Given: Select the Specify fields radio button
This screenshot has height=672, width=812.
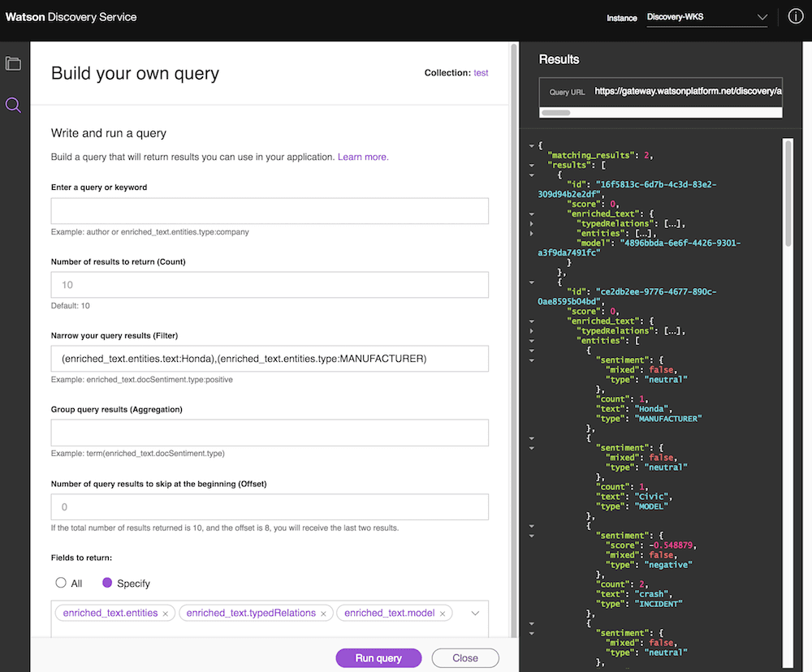Looking at the screenshot, I should (x=108, y=583).
